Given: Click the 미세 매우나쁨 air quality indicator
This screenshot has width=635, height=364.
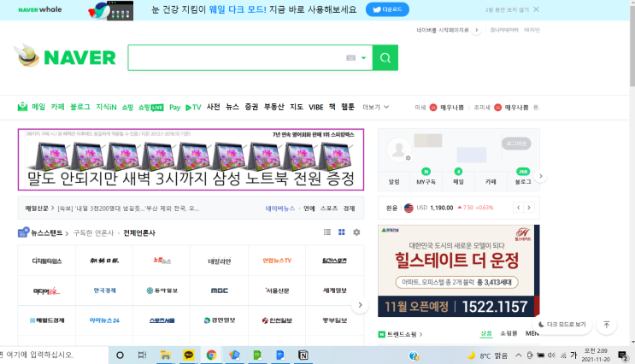Looking at the screenshot, I should coord(439,108).
